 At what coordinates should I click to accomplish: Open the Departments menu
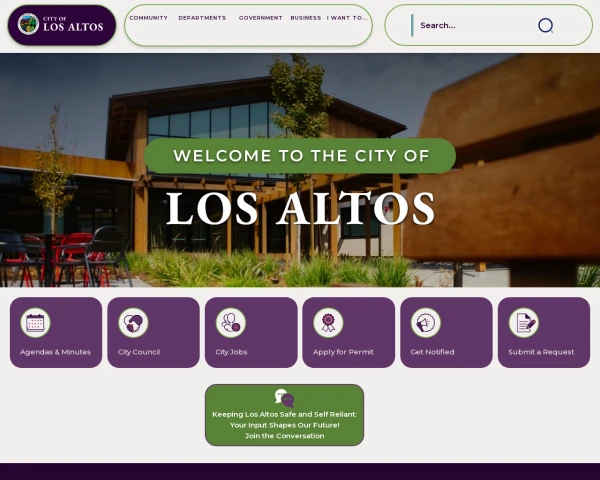202,18
